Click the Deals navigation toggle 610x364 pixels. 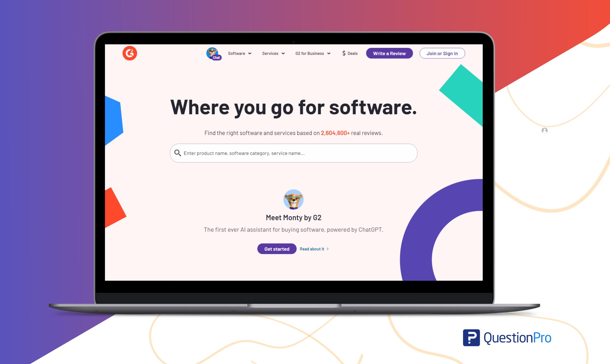350,53
